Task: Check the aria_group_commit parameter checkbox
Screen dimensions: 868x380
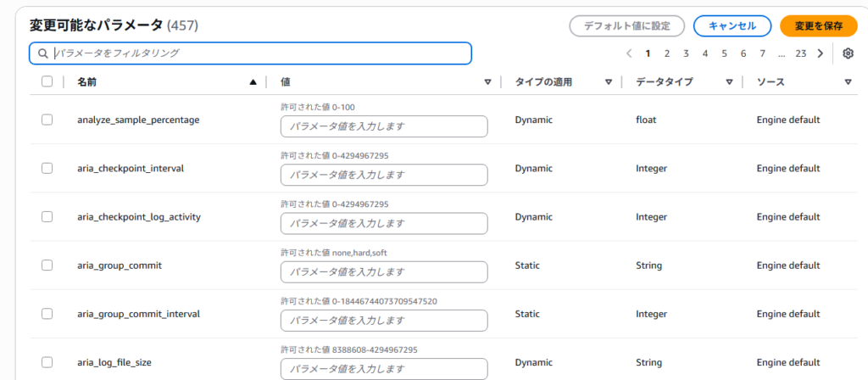Action: [47, 265]
